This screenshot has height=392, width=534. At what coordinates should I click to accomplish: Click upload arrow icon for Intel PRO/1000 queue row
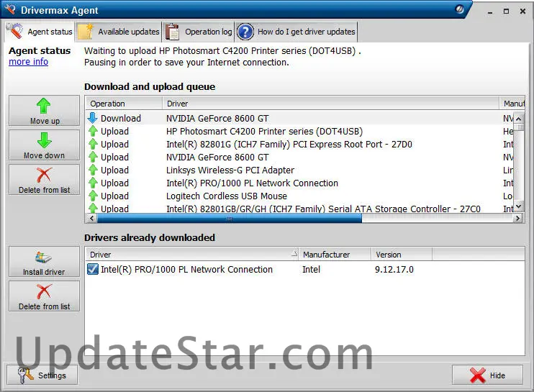93,183
